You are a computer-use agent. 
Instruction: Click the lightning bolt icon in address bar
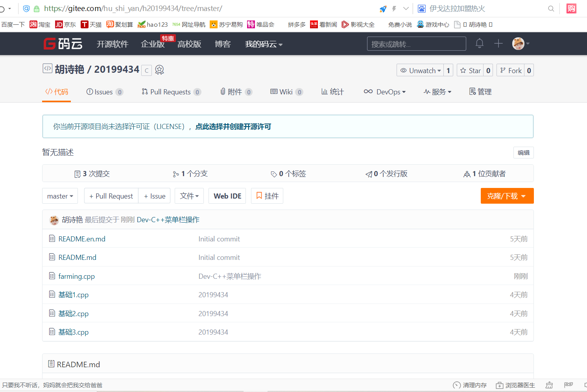[394, 9]
